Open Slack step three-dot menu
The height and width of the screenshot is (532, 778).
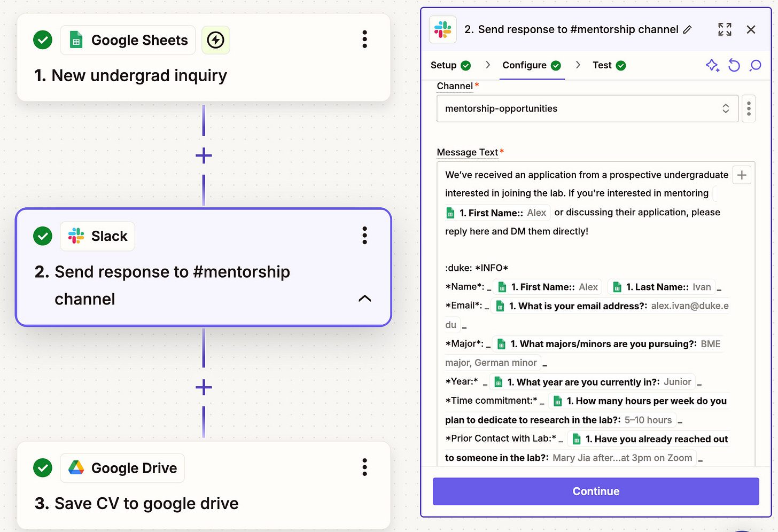pyautogui.click(x=364, y=236)
